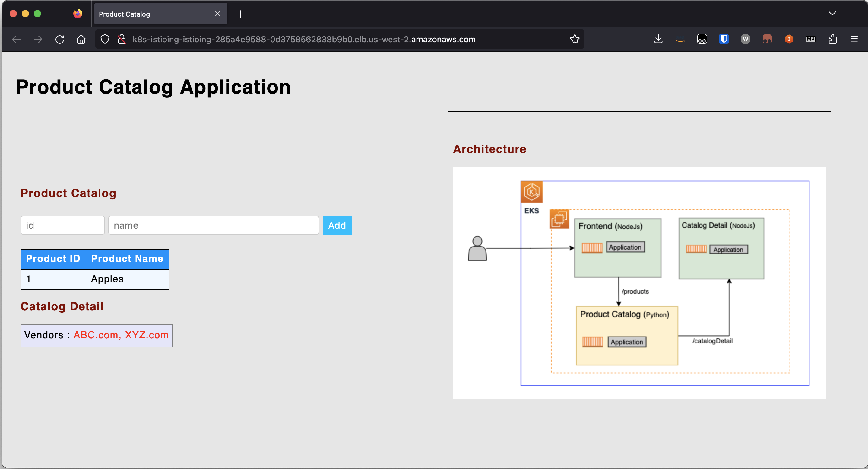Open the Bitwarden extension icon

coord(724,39)
